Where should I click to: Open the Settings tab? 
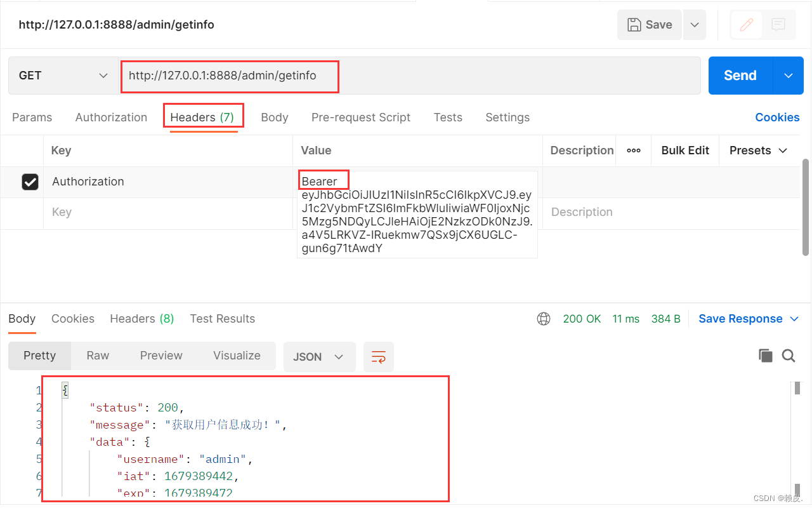click(x=507, y=117)
